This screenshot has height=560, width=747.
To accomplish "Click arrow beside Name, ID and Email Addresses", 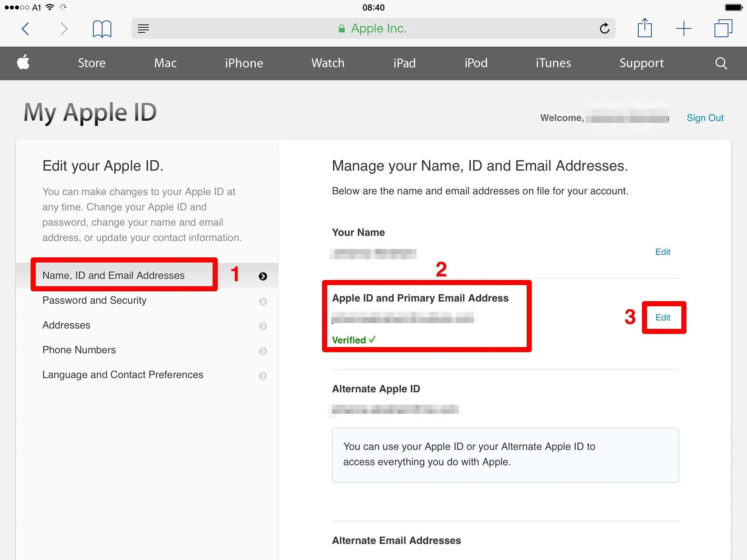I will tap(263, 276).
